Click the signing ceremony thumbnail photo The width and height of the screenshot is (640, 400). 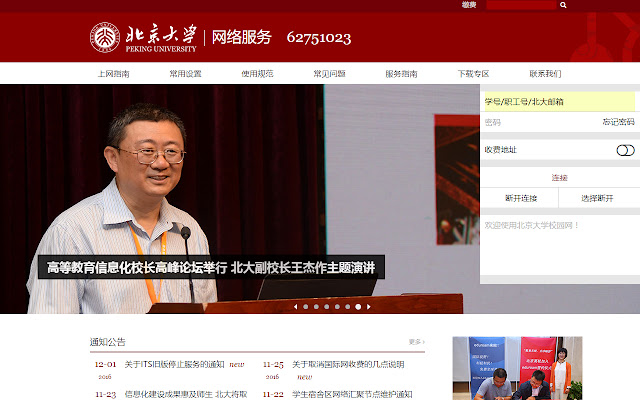(x=517, y=368)
